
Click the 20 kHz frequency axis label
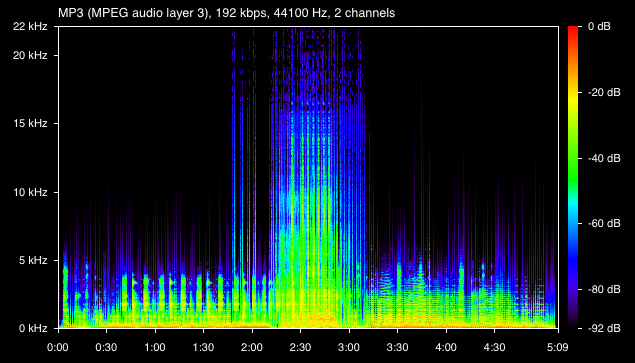(x=30, y=56)
